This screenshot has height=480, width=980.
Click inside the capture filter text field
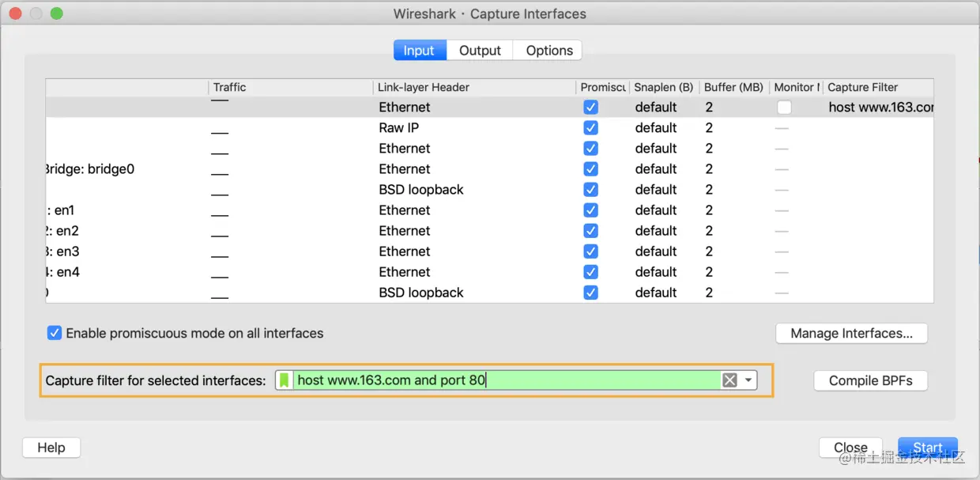coord(506,380)
